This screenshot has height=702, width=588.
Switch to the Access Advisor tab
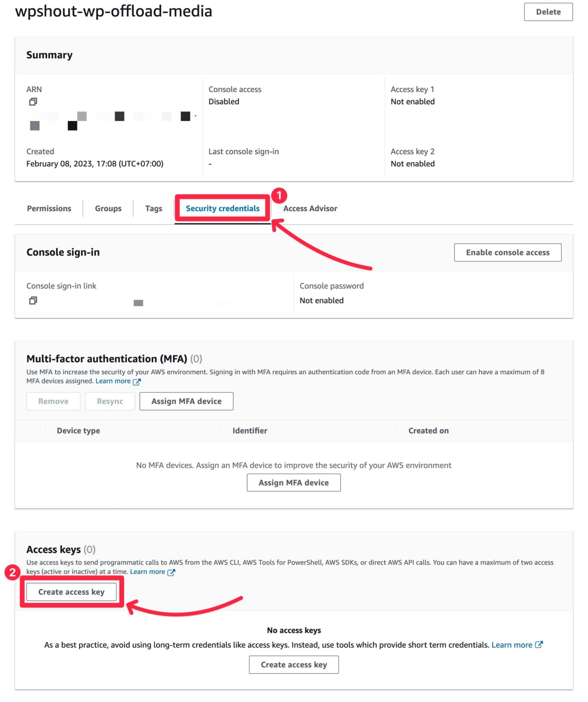click(310, 208)
